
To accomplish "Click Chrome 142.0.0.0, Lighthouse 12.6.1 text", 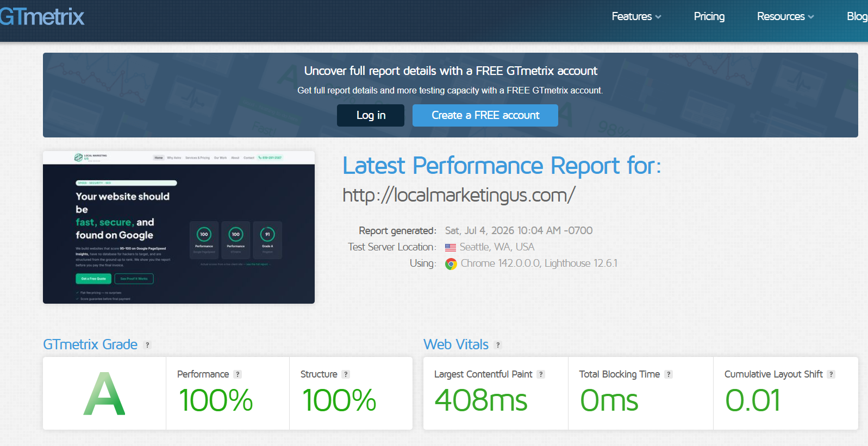I will pos(539,263).
